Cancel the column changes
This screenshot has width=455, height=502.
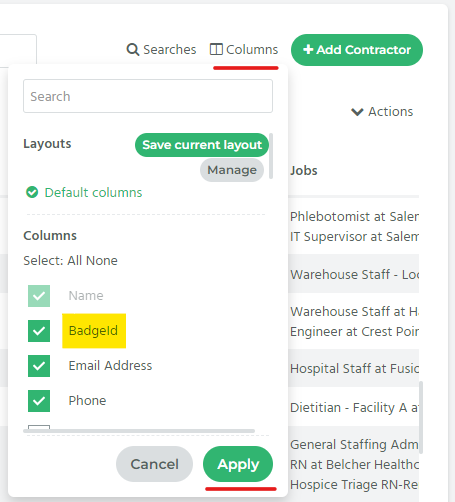pyautogui.click(x=154, y=464)
